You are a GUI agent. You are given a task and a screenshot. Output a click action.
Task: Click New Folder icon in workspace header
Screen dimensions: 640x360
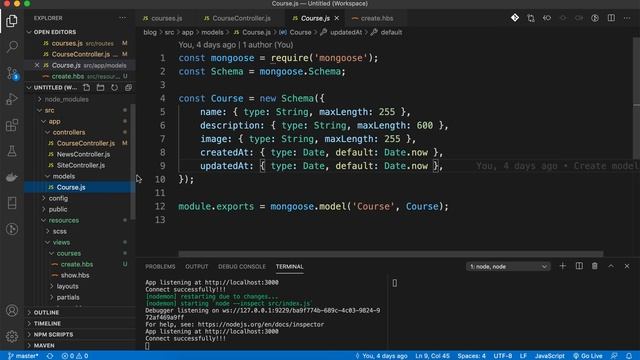coord(100,87)
